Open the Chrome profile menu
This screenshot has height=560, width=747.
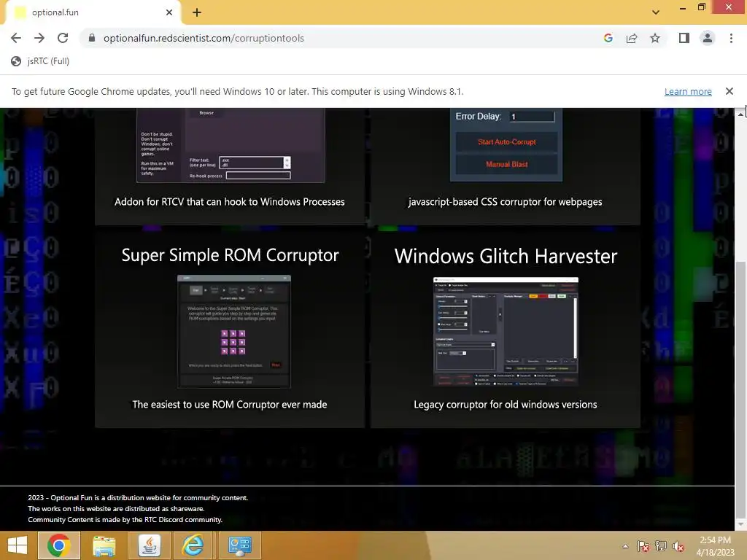coord(708,38)
